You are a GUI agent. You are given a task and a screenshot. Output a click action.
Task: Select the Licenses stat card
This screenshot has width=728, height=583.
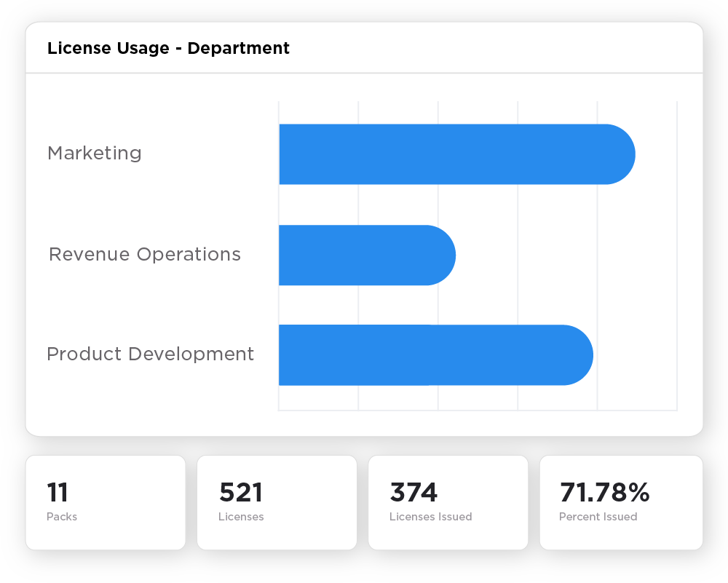pyautogui.click(x=277, y=502)
